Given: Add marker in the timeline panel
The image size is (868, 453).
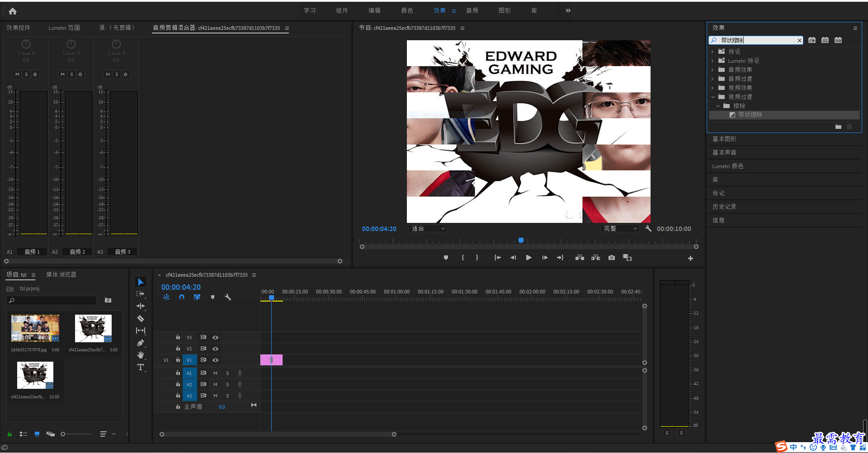Looking at the screenshot, I should point(212,297).
